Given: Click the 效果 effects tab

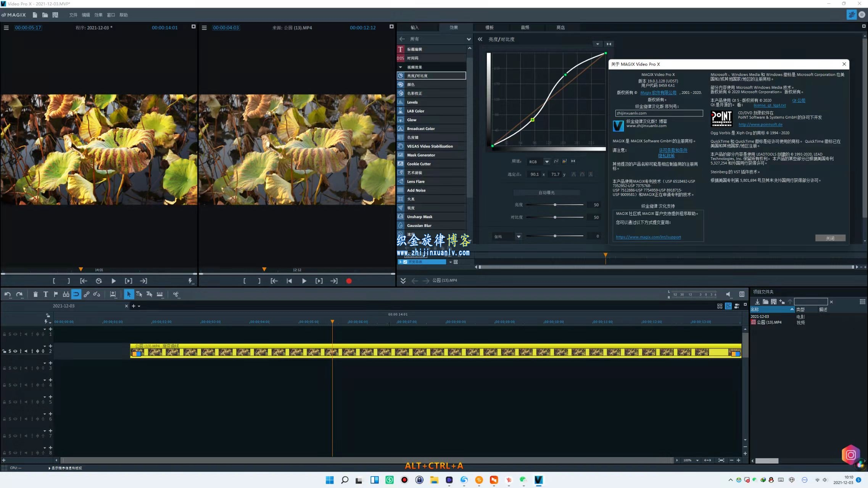Looking at the screenshot, I should 454,27.
